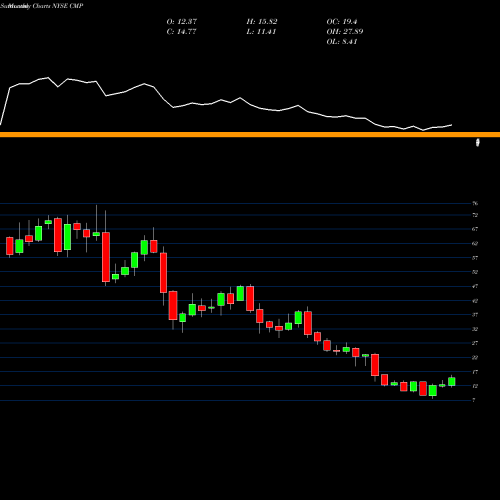The width and height of the screenshot is (500, 500).
Task: Select the close value 'C: 14.77'
Action: [181, 32]
